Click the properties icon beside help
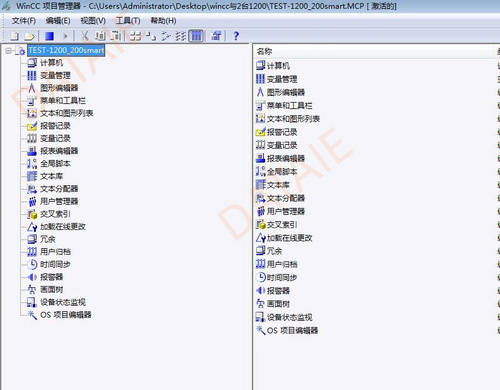The width and height of the screenshot is (500, 390). [216, 36]
